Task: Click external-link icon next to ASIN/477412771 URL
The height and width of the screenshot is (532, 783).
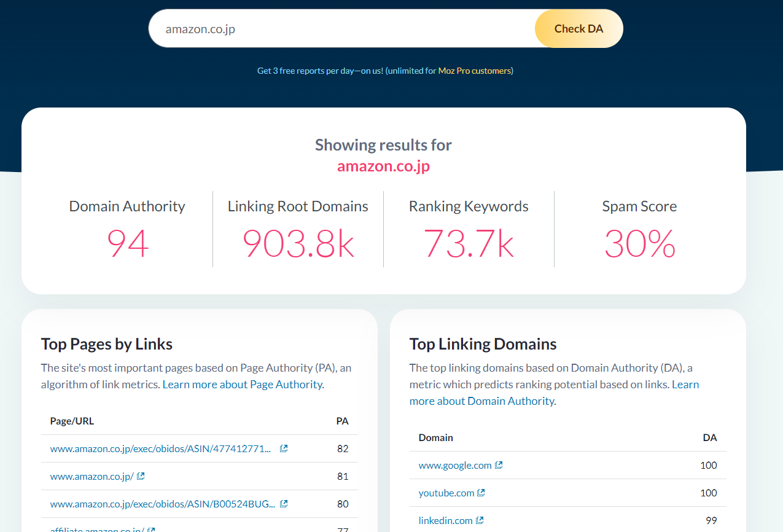Action: [x=284, y=448]
